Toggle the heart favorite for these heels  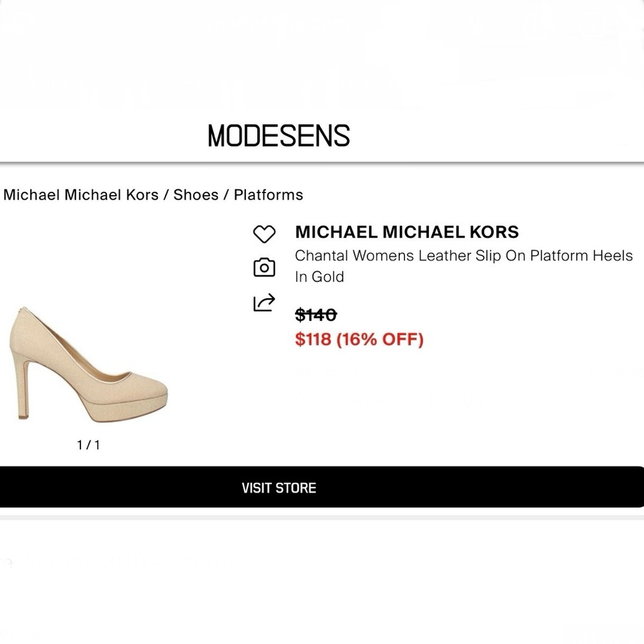pyautogui.click(x=265, y=233)
